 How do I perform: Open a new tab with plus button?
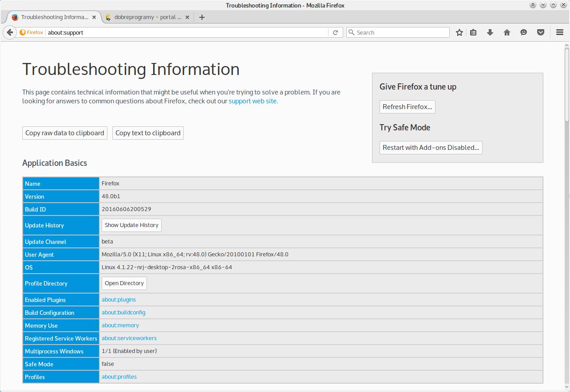click(x=202, y=17)
